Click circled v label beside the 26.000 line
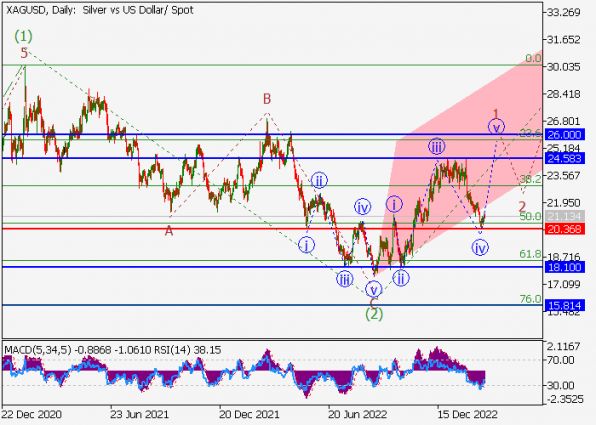Image resolution: width=596 pixels, height=425 pixels. 496,127
